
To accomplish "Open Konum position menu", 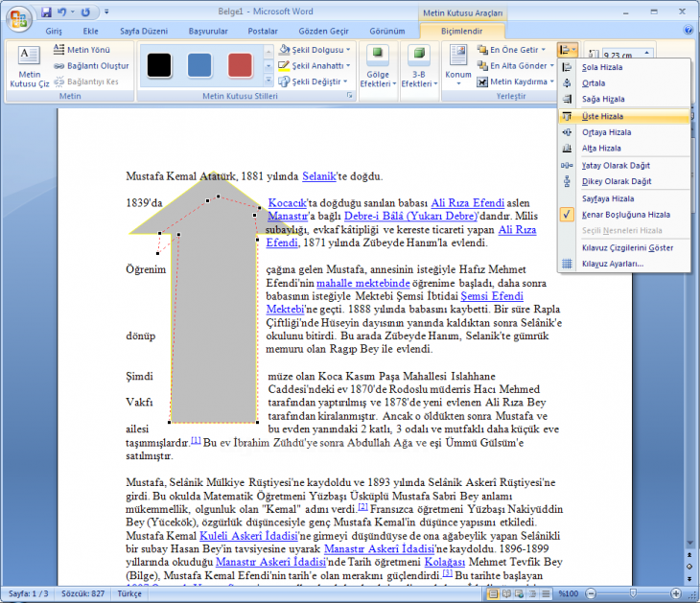I will tap(458, 66).
